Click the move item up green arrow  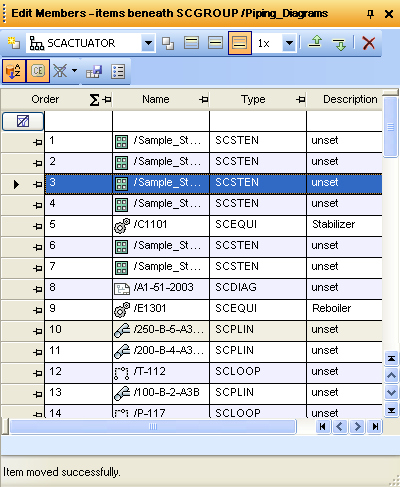315,43
